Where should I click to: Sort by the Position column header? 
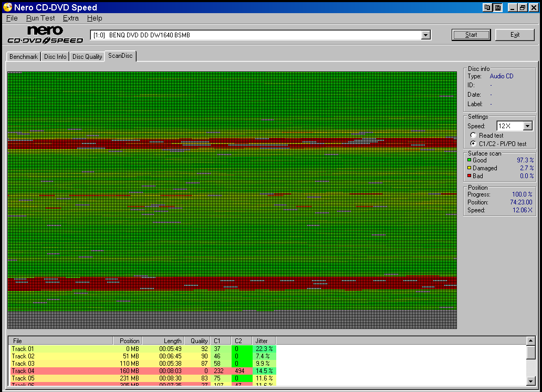(x=127, y=341)
